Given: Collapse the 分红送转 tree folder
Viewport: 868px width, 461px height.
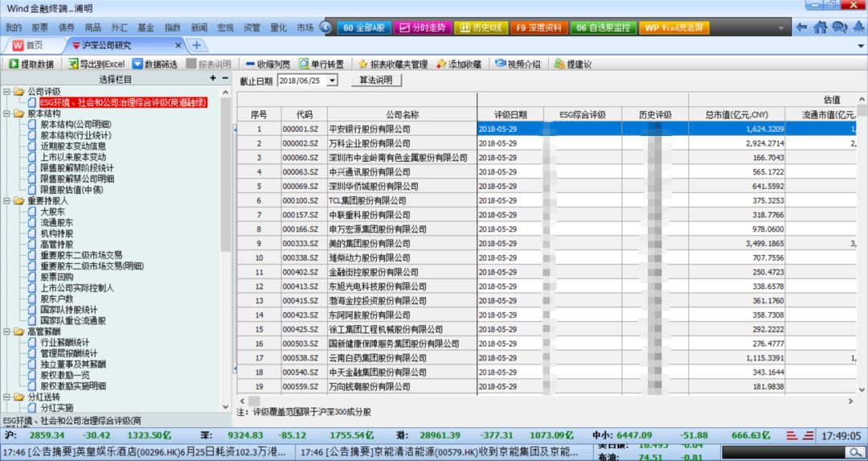Looking at the screenshot, I should (x=6, y=397).
